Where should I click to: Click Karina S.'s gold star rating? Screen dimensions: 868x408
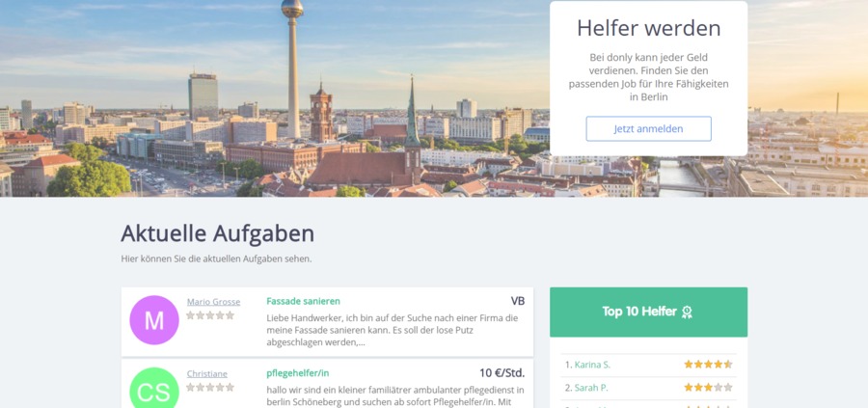pos(708,365)
